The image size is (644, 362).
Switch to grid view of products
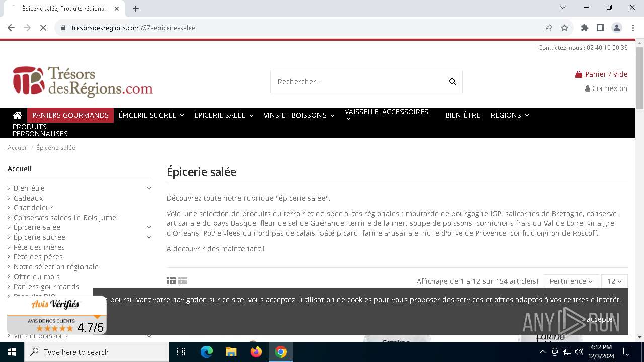[x=171, y=281]
